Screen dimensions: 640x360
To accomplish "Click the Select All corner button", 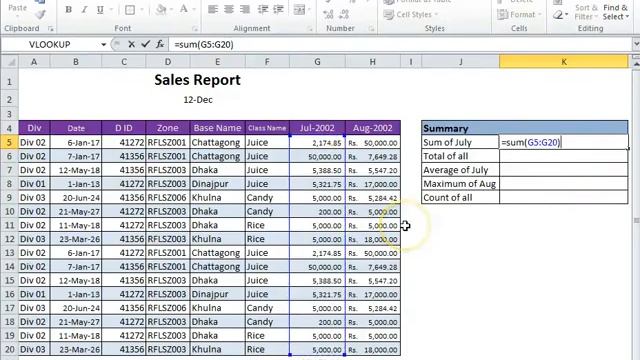I will 10,62.
